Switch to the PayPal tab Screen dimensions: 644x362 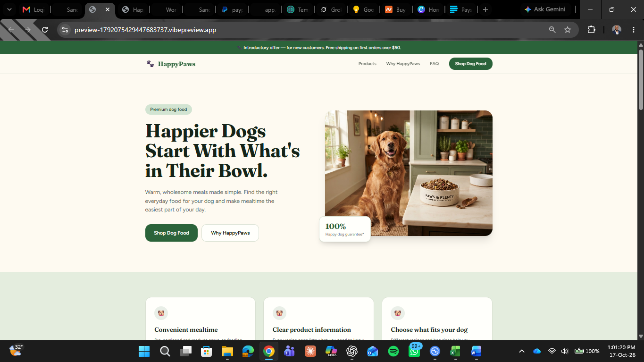pos(233,9)
